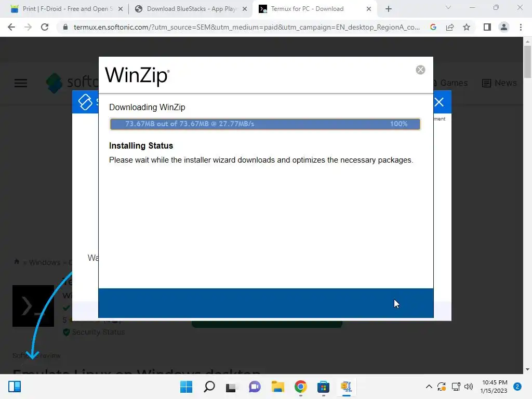Click the Softonic logo
Viewport: 532px width, 399px height.
[x=72, y=83]
